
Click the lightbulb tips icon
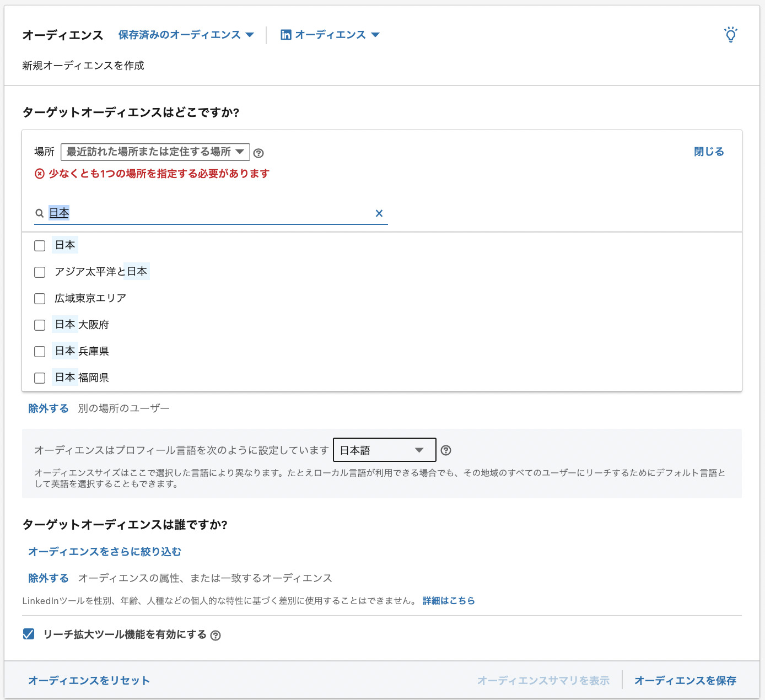click(x=730, y=35)
